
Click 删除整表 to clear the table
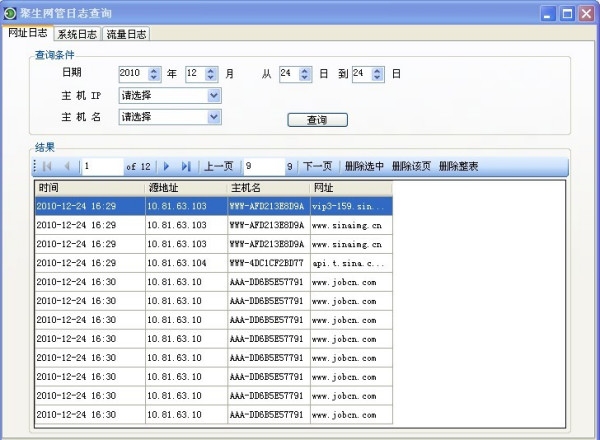[x=458, y=166]
